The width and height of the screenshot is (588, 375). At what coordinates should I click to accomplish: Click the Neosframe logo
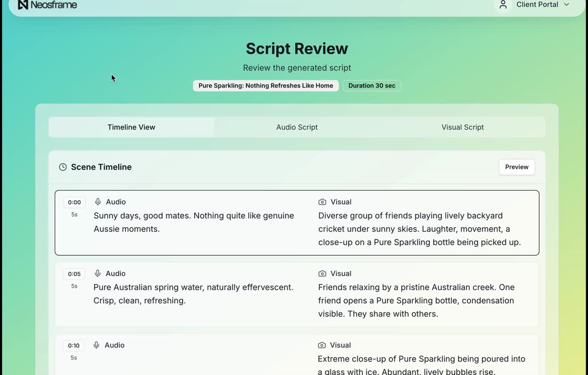[48, 5]
